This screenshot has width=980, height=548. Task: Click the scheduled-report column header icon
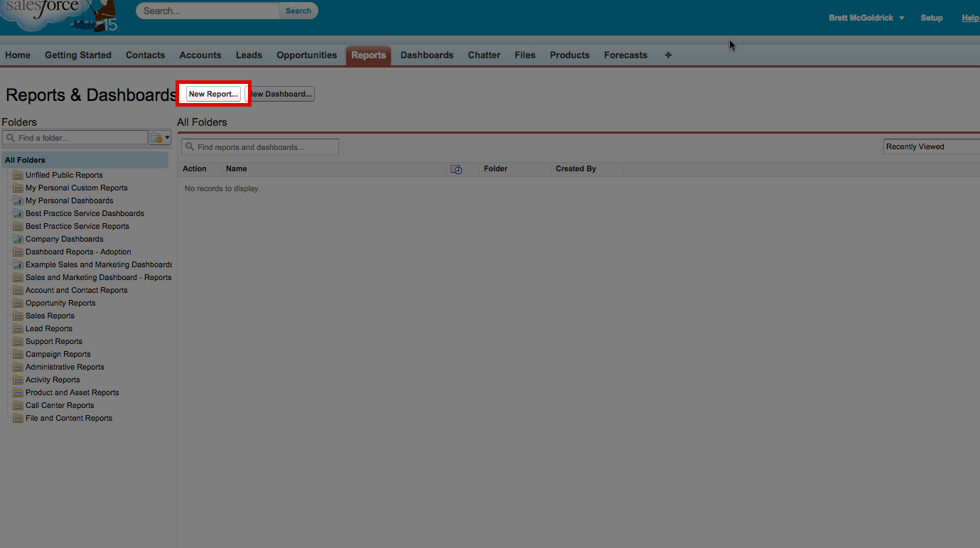[x=456, y=169]
